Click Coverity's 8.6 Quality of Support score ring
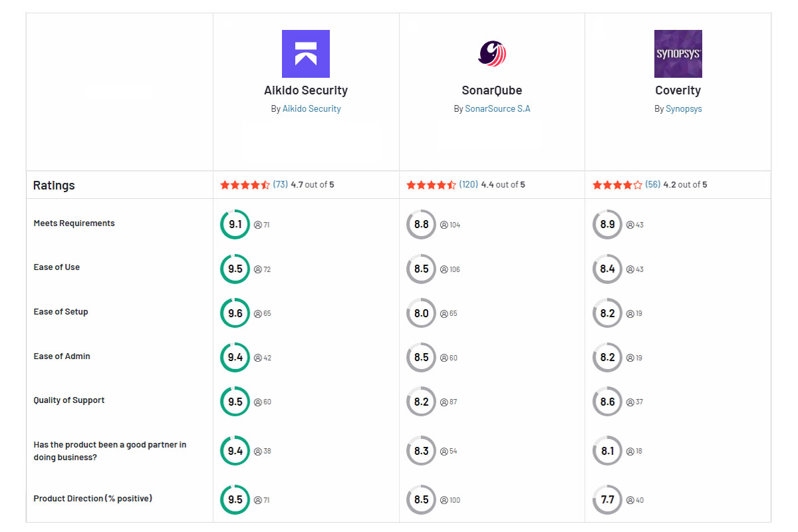 [x=608, y=402]
